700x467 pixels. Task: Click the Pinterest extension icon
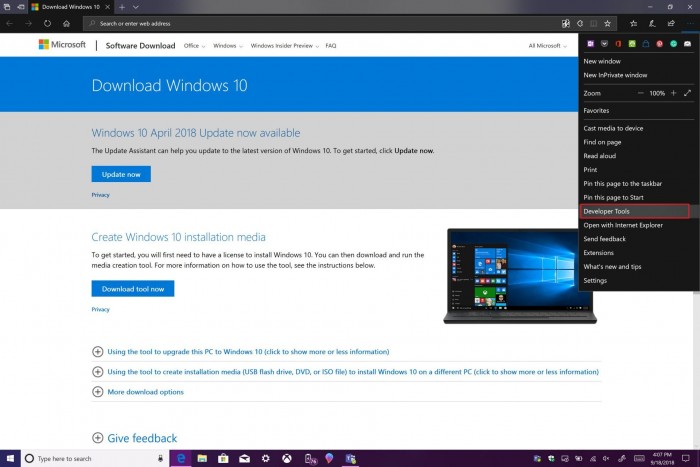click(x=659, y=44)
